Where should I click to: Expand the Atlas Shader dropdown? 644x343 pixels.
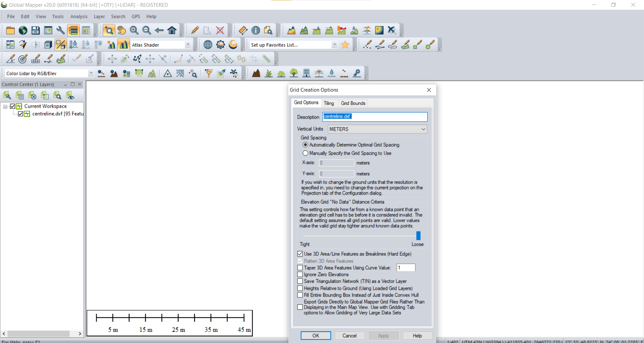click(x=188, y=45)
